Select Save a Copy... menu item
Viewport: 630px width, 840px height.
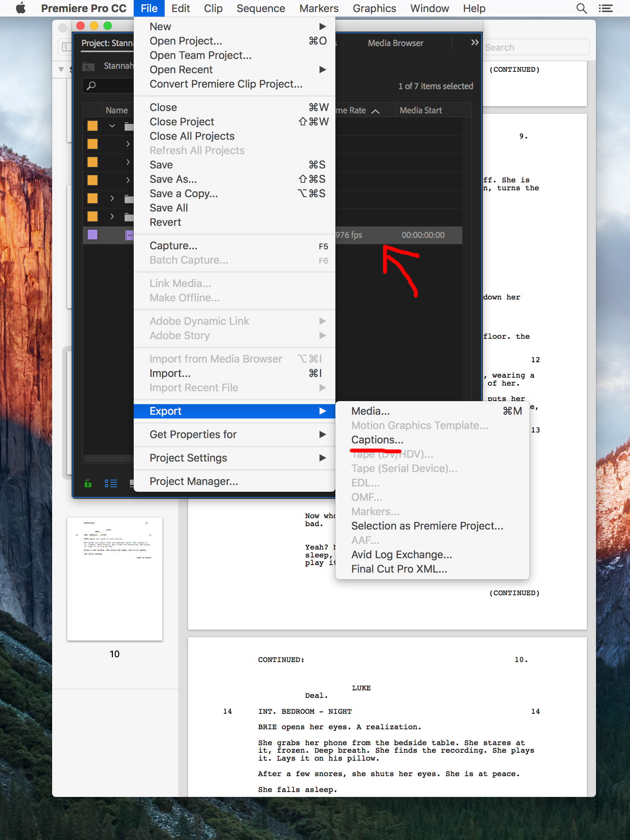(x=234, y=194)
